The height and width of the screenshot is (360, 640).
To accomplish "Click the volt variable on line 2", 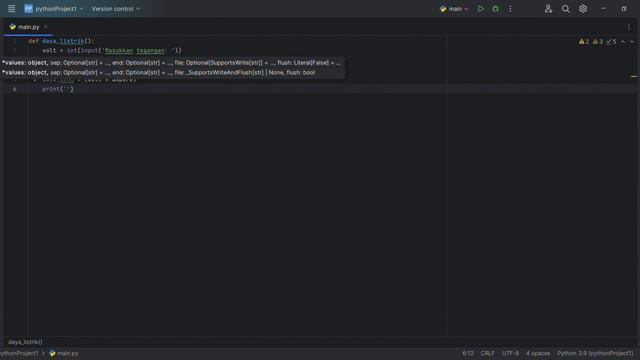I will 49,51.
